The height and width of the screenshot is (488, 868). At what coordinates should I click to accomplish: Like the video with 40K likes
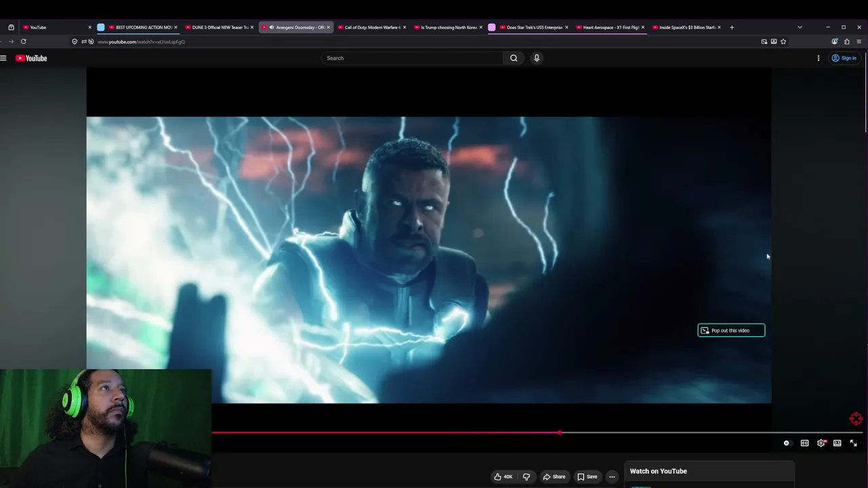(x=503, y=476)
